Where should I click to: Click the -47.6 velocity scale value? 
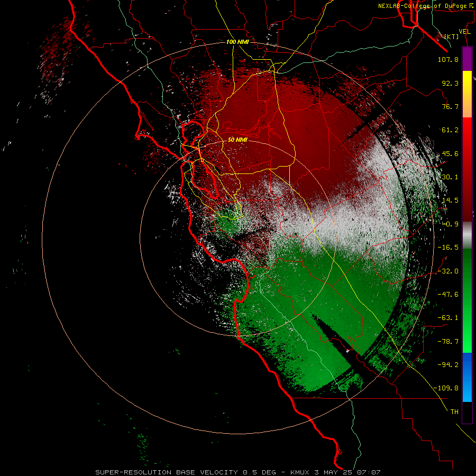(448, 295)
